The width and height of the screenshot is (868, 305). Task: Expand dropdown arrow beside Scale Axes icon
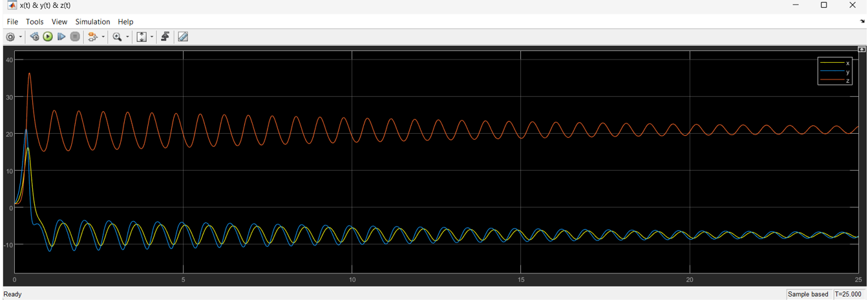152,37
